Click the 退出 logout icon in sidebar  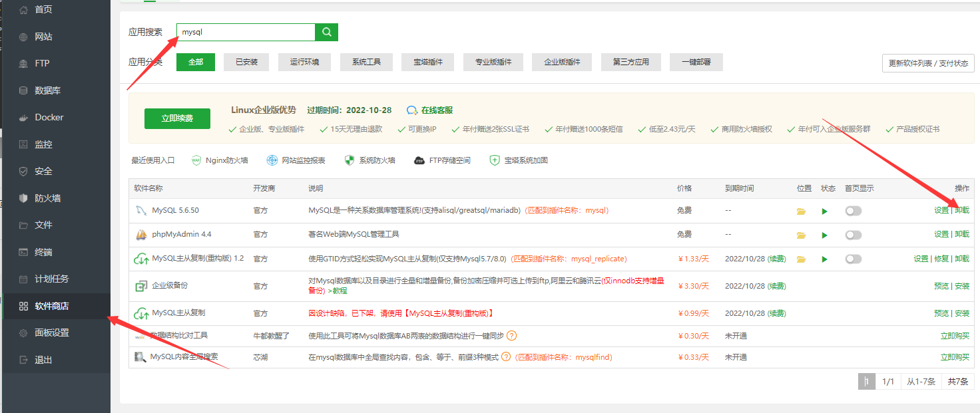click(x=23, y=360)
